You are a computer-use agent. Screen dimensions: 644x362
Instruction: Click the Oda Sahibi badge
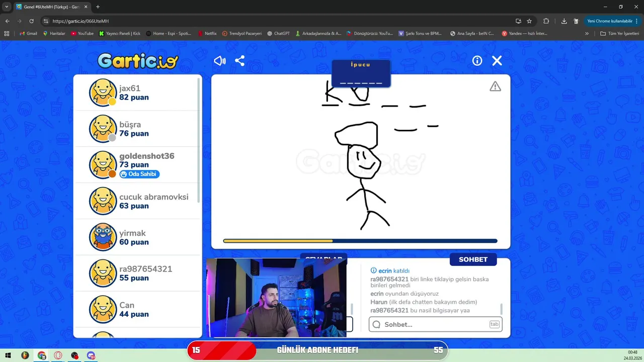click(x=139, y=174)
